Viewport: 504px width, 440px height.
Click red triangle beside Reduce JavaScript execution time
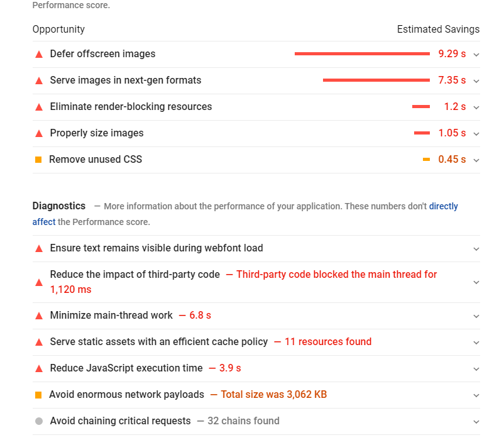coord(39,368)
